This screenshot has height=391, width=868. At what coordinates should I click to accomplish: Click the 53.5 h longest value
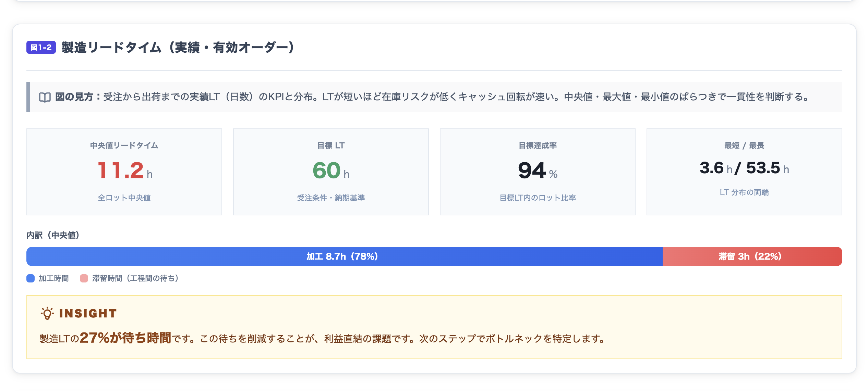click(768, 168)
